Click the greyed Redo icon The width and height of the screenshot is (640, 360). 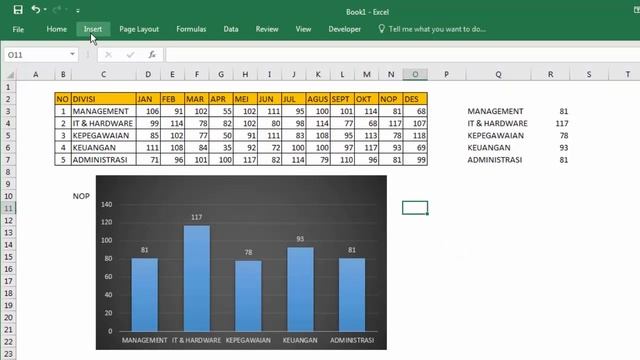[x=56, y=9]
